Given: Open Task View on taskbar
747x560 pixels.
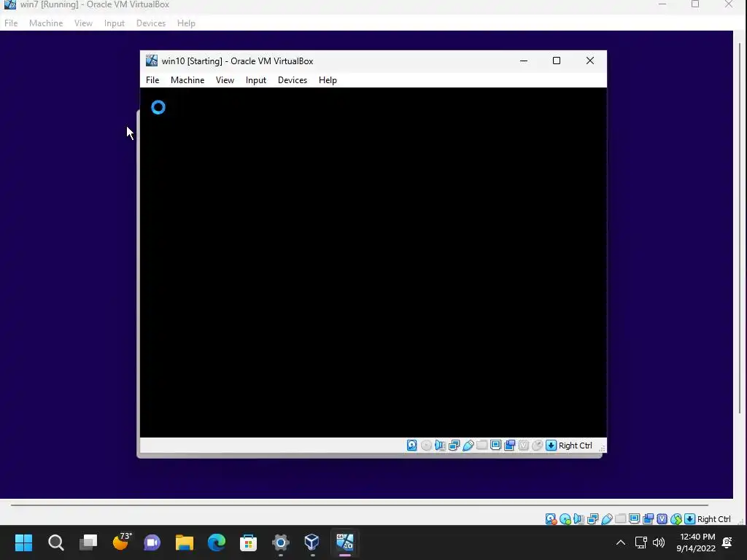Looking at the screenshot, I should pyautogui.click(x=88, y=542).
